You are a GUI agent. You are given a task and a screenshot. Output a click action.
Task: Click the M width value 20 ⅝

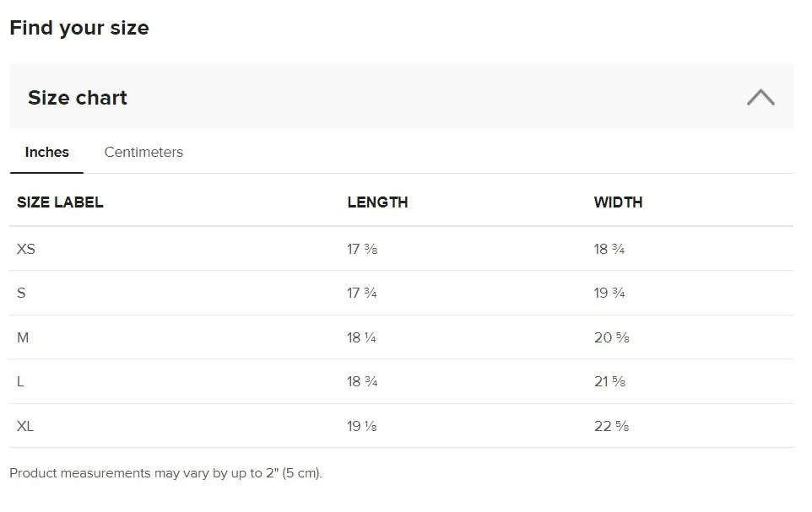click(x=612, y=337)
